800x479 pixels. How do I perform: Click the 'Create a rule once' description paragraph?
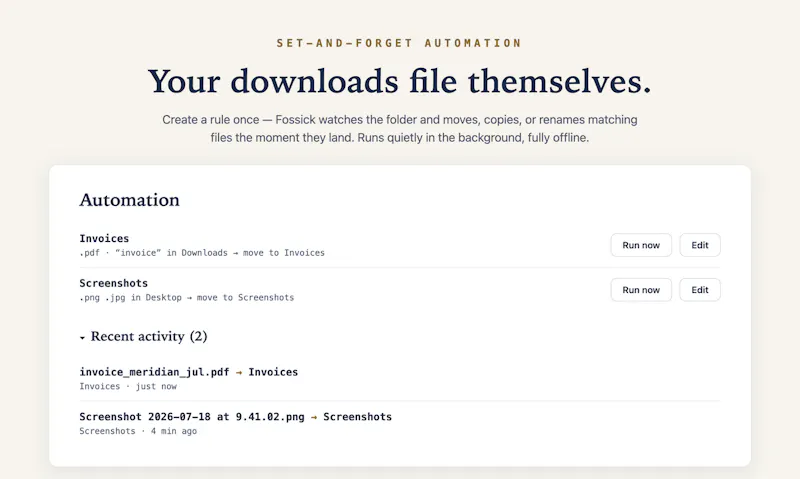click(x=400, y=129)
